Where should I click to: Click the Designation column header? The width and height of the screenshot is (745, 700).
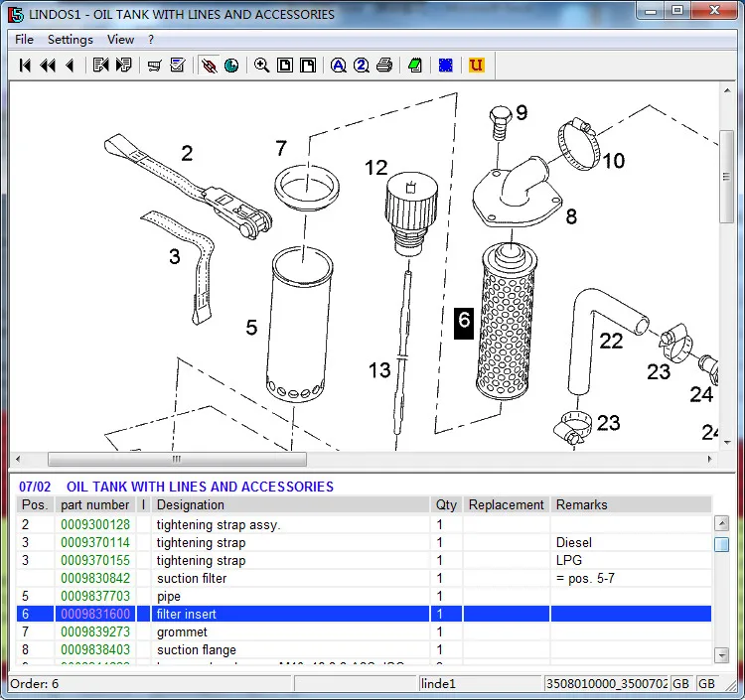(x=190, y=504)
